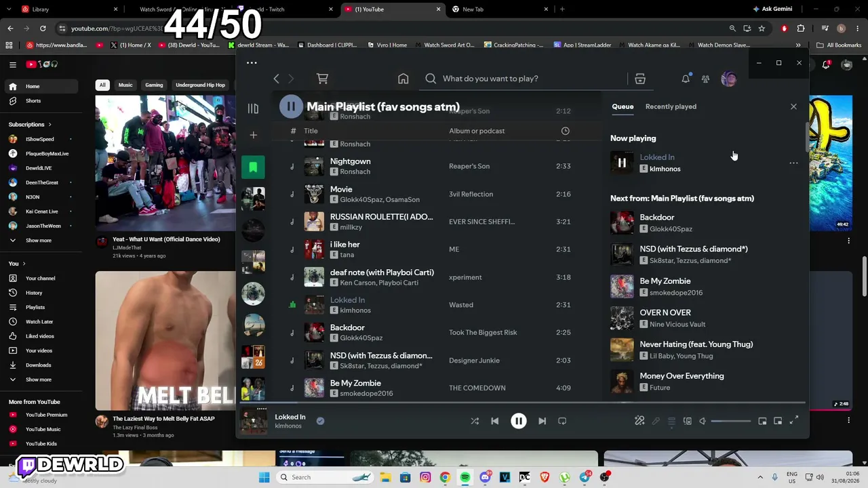Select the Gaming filter chip on YouTube
The height and width of the screenshot is (488, 868).
pyautogui.click(x=154, y=85)
